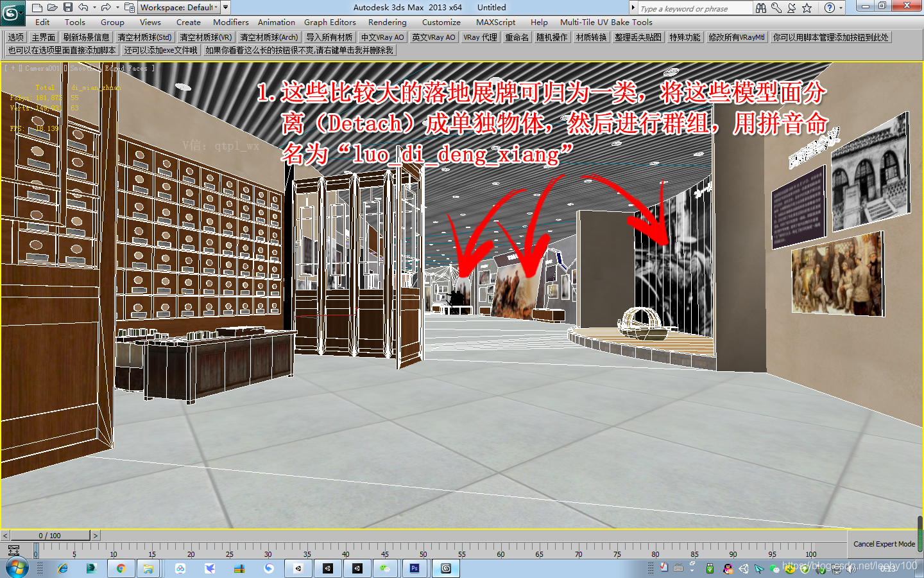Screen dimensions: 924x578
Task: Open the Tools menu
Action: (x=75, y=22)
